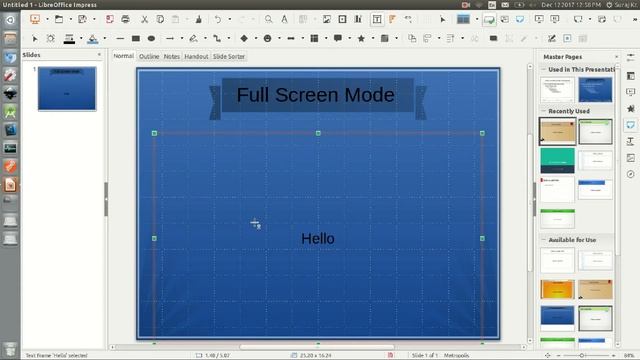Image resolution: width=640 pixels, height=360 pixels.
Task: Select the Stars shape tool
Action: 361,38
